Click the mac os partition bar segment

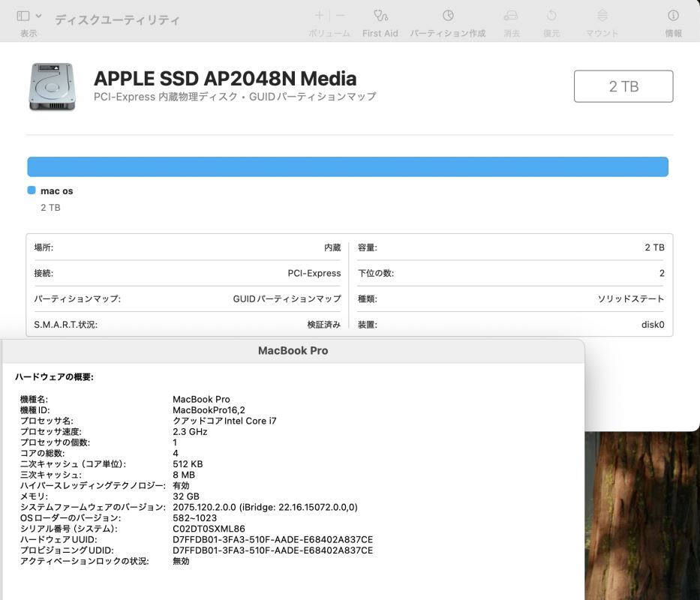coord(347,166)
